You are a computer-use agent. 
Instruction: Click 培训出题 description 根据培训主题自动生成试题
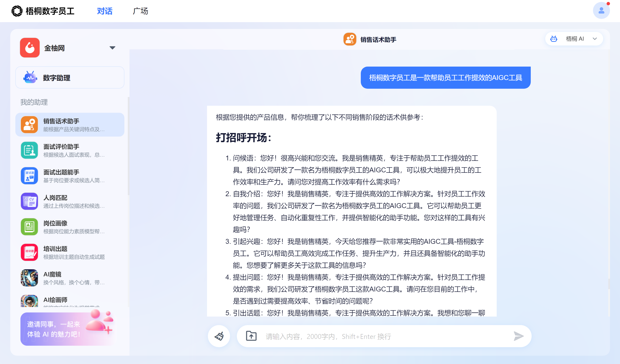pyautogui.click(x=74, y=257)
